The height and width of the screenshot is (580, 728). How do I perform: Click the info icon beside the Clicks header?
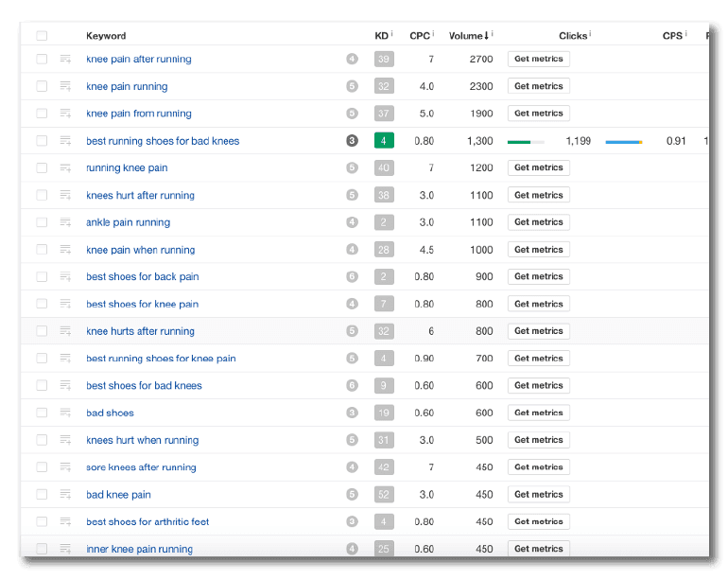coord(591,35)
